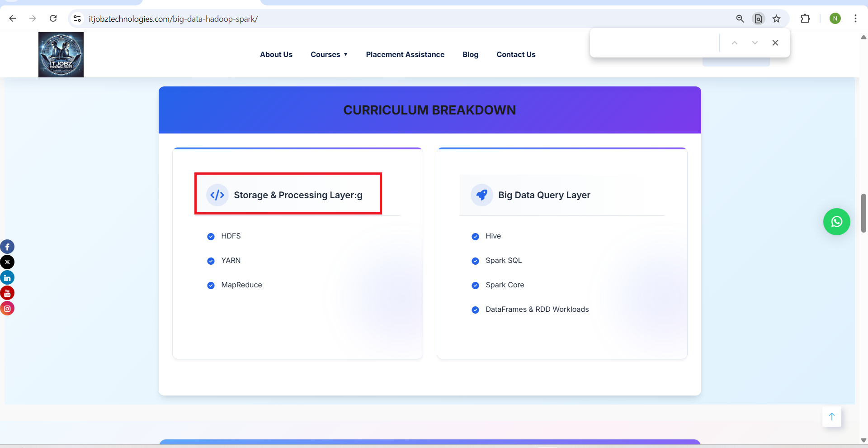Click the IT Jobz Technologies logo
Viewport: 868px width, 448px height.
pos(61,55)
